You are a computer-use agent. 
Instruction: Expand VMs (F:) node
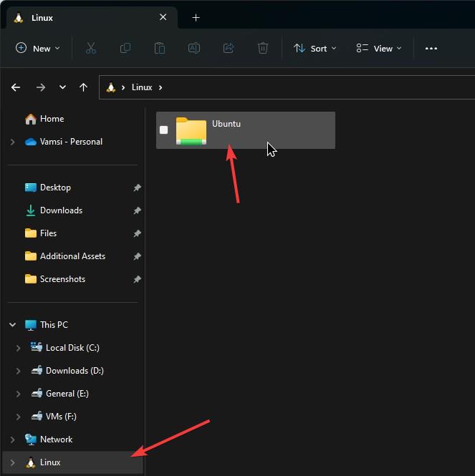click(18, 417)
